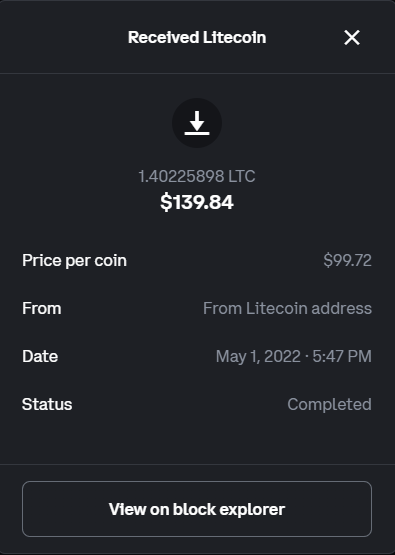Click the LTC currency unit text
The height and width of the screenshot is (555, 395).
tap(242, 176)
